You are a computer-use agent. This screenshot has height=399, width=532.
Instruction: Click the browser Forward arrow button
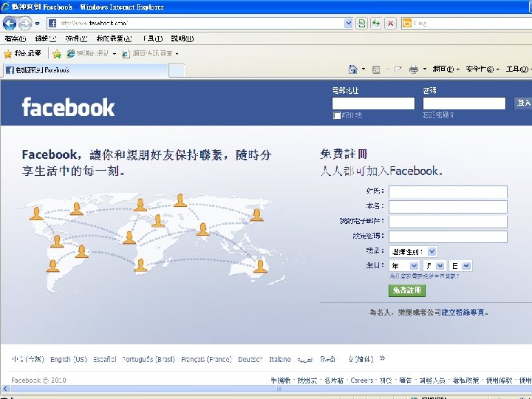point(25,24)
